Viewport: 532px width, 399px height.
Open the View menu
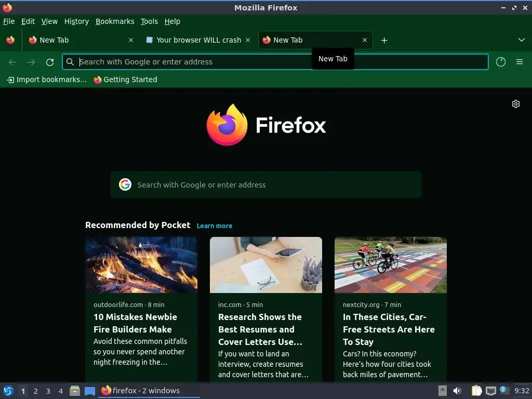click(x=49, y=21)
